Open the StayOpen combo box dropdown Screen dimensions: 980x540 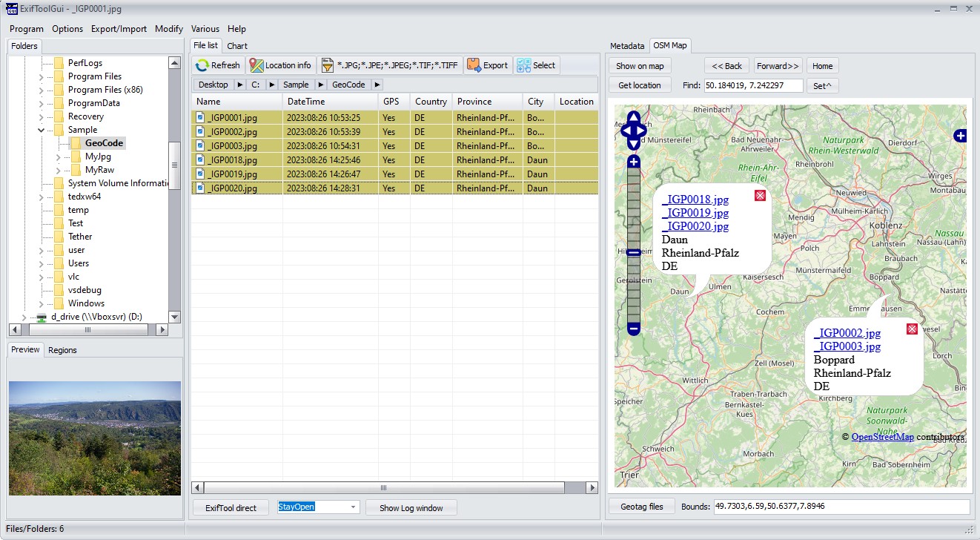click(x=353, y=507)
